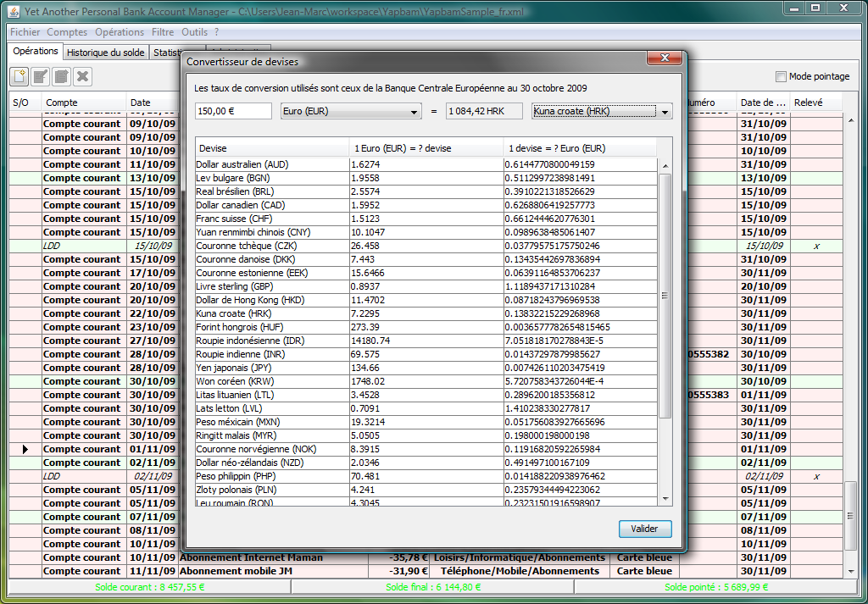Click the currency table scrollbar up arrow
868x604 pixels.
tap(665, 165)
